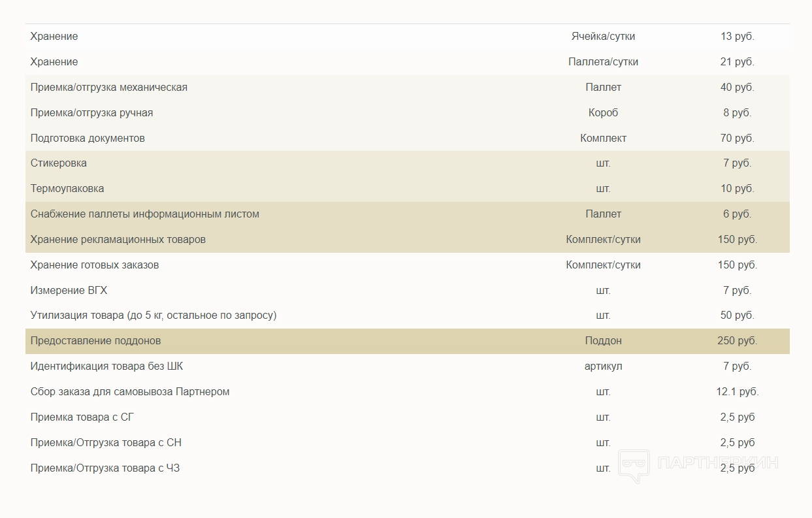
Task: Select Приемка товара с СГ row
Action: (82, 417)
